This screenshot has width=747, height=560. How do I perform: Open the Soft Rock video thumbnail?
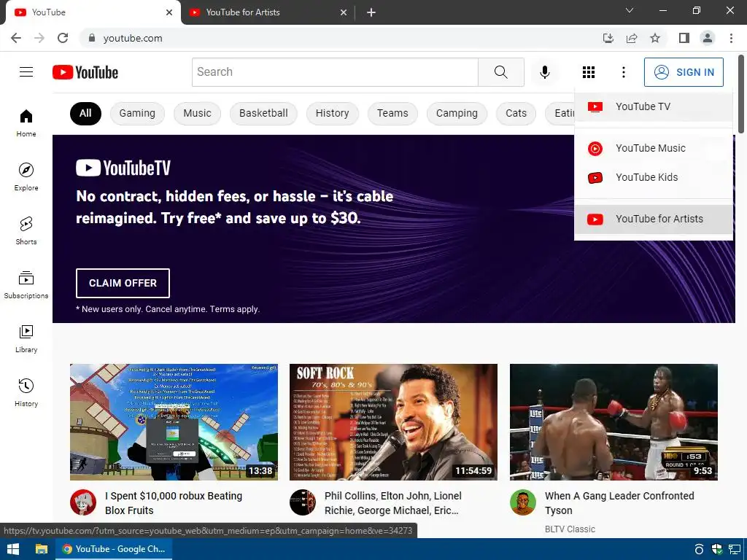393,422
